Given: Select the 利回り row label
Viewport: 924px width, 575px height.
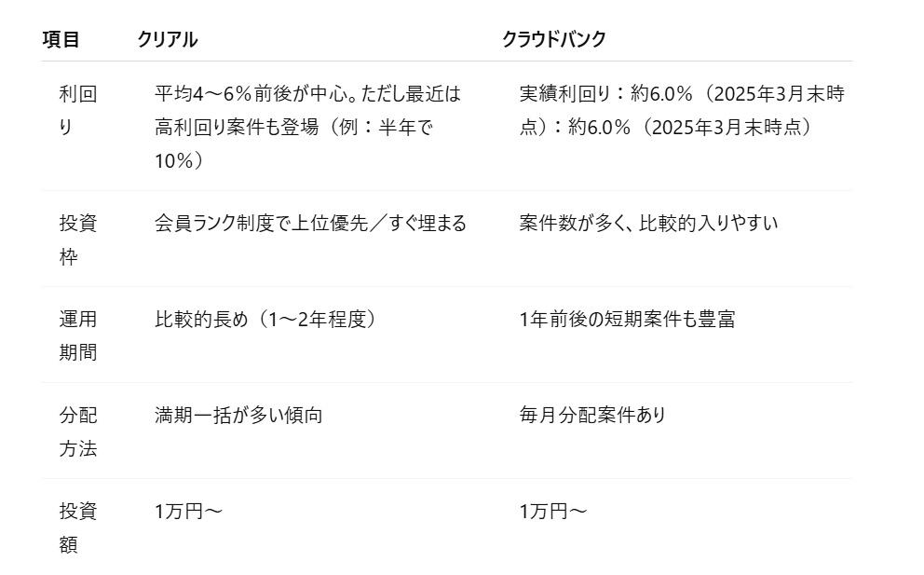Looking at the screenshot, I should coord(77,110).
